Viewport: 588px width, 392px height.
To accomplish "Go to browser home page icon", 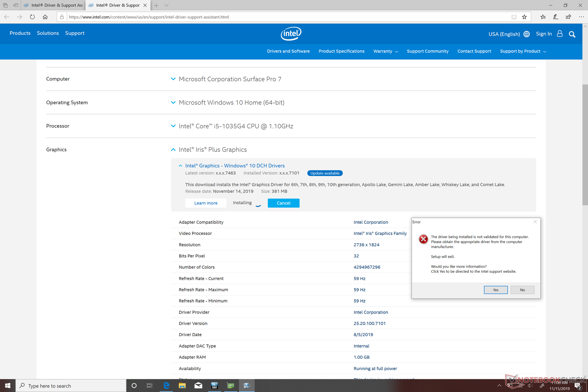I will 45,17.
